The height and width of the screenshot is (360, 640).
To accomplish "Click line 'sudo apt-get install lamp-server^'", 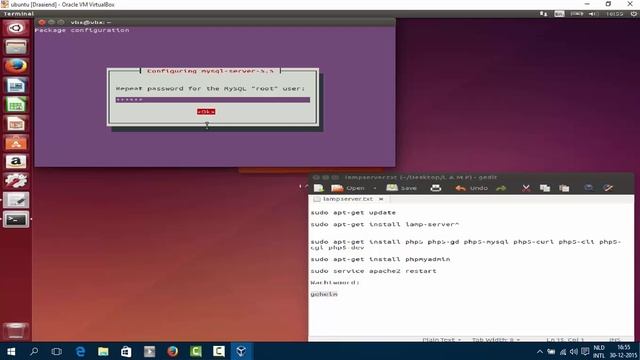I will [384, 224].
